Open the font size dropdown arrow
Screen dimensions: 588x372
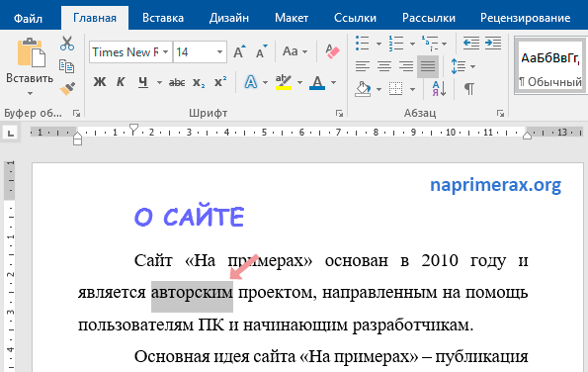click(x=219, y=51)
